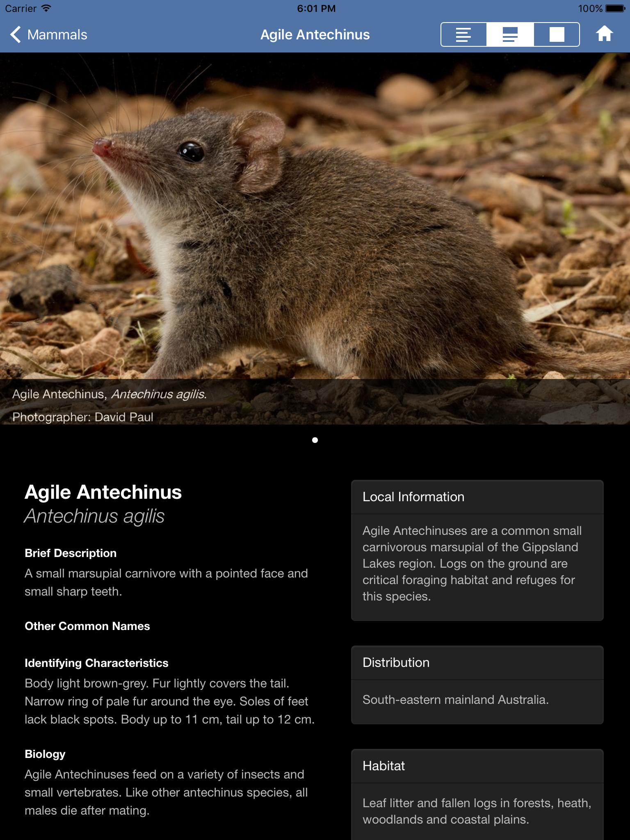
Task: Select the Brief Description heading
Action: pos(71,553)
